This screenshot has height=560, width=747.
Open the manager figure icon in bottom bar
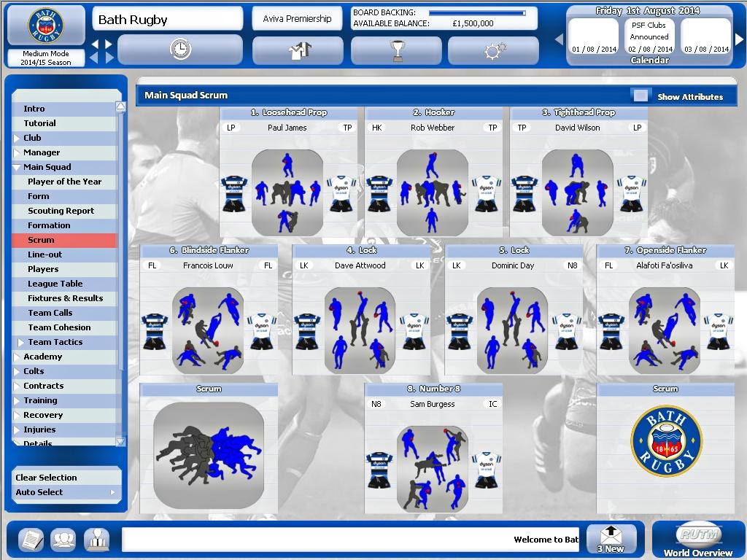[97, 539]
